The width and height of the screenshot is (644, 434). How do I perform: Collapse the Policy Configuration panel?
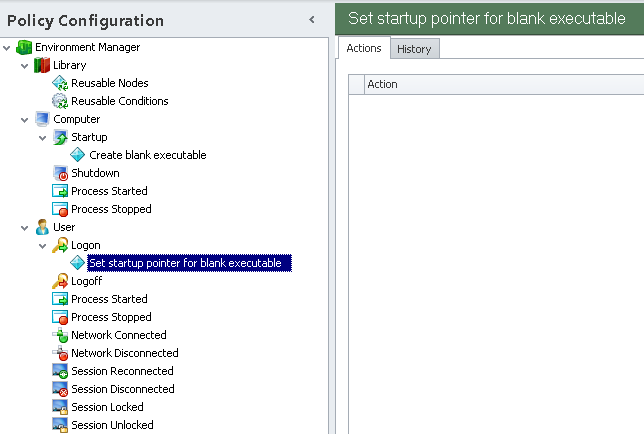tap(313, 19)
